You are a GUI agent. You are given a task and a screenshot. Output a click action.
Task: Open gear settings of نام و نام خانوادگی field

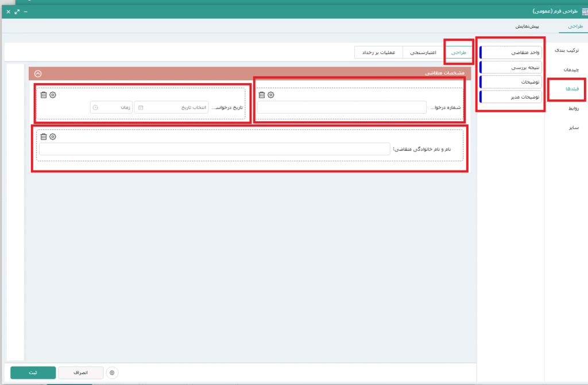53,137
